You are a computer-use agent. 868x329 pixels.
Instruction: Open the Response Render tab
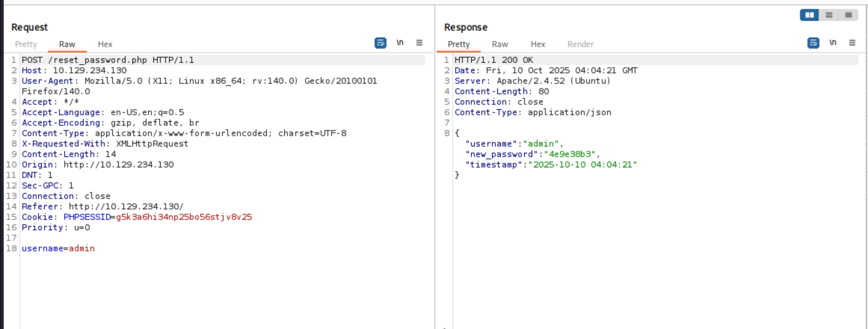click(x=580, y=44)
